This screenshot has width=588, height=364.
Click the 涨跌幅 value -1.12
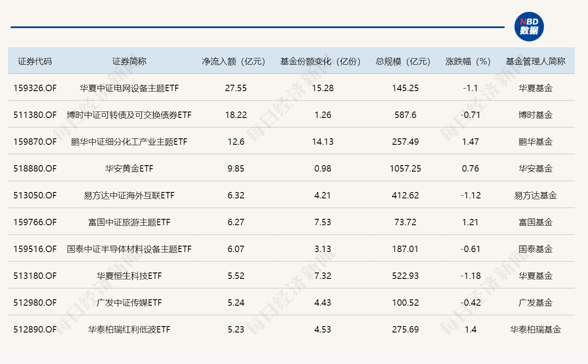pyautogui.click(x=470, y=195)
